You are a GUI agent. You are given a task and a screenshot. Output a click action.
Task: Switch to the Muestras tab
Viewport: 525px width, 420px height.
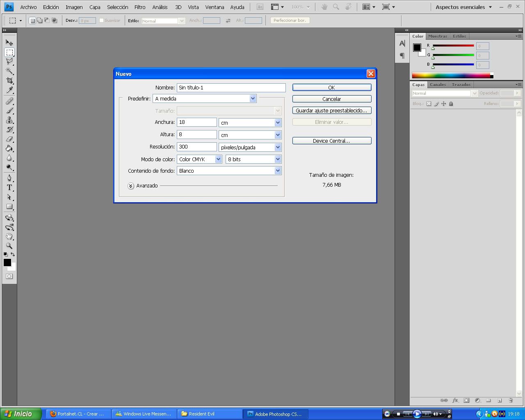[x=438, y=36]
